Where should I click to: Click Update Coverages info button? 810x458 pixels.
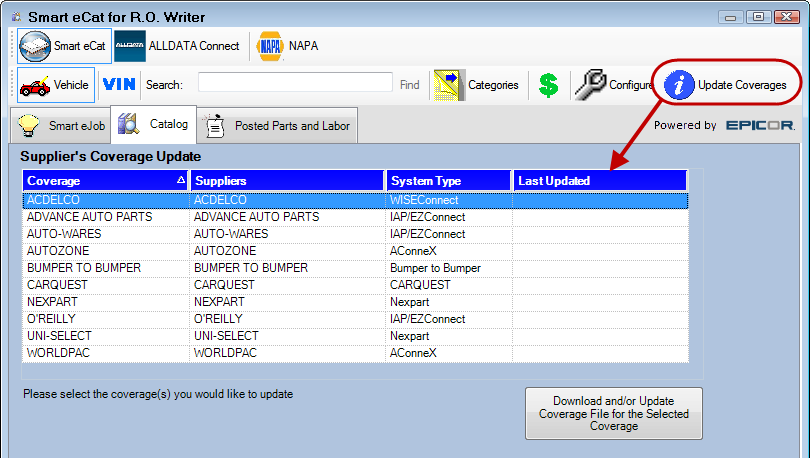point(726,85)
